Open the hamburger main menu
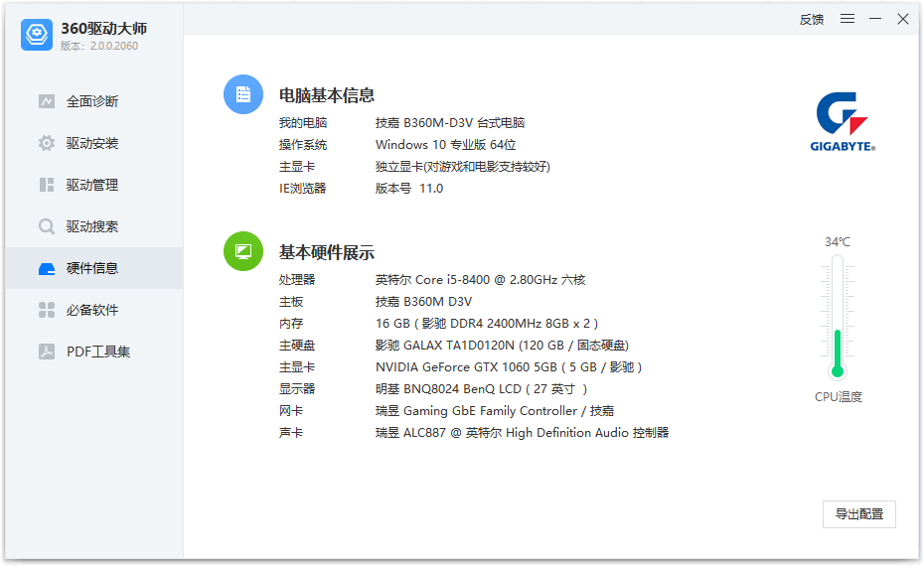Image resolution: width=924 pixels, height=566 pixels. coord(847,19)
